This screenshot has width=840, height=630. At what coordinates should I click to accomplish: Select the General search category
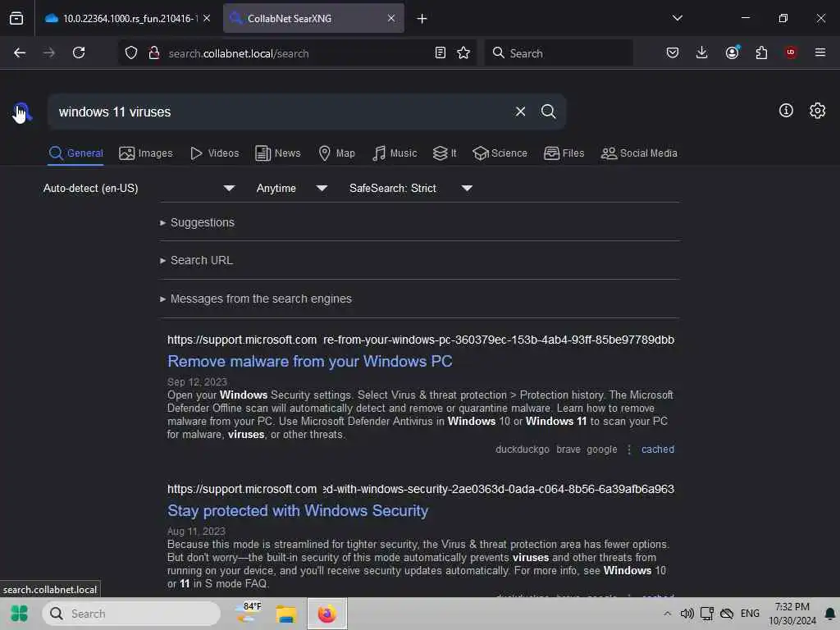(75, 153)
